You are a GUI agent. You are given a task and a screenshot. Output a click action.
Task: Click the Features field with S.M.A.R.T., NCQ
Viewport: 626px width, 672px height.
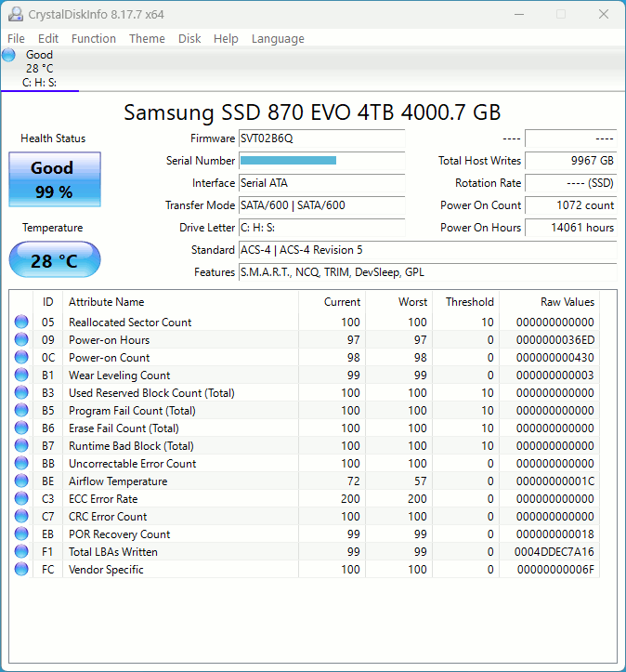[x=427, y=272]
